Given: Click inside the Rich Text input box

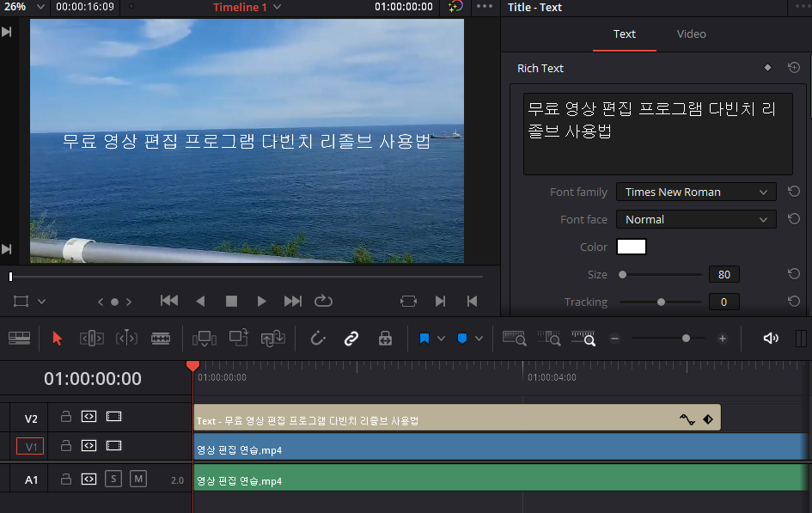Looking at the screenshot, I should (657, 134).
